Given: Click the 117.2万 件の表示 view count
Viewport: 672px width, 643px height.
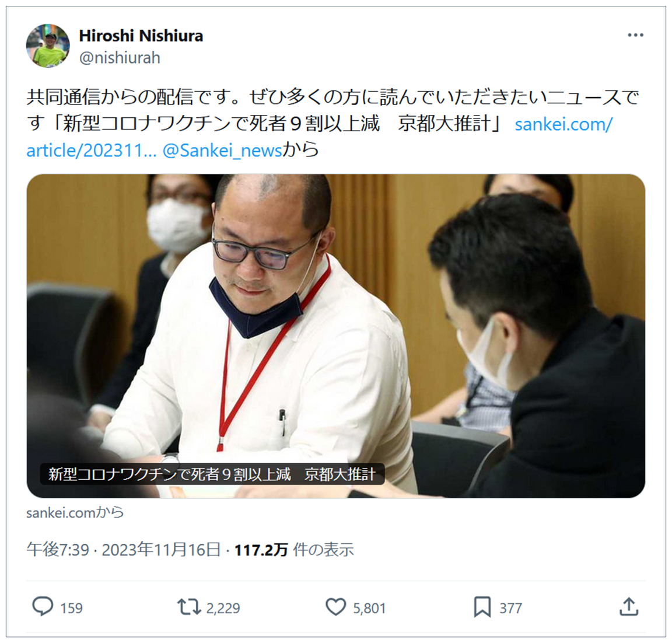Looking at the screenshot, I should coord(294,550).
